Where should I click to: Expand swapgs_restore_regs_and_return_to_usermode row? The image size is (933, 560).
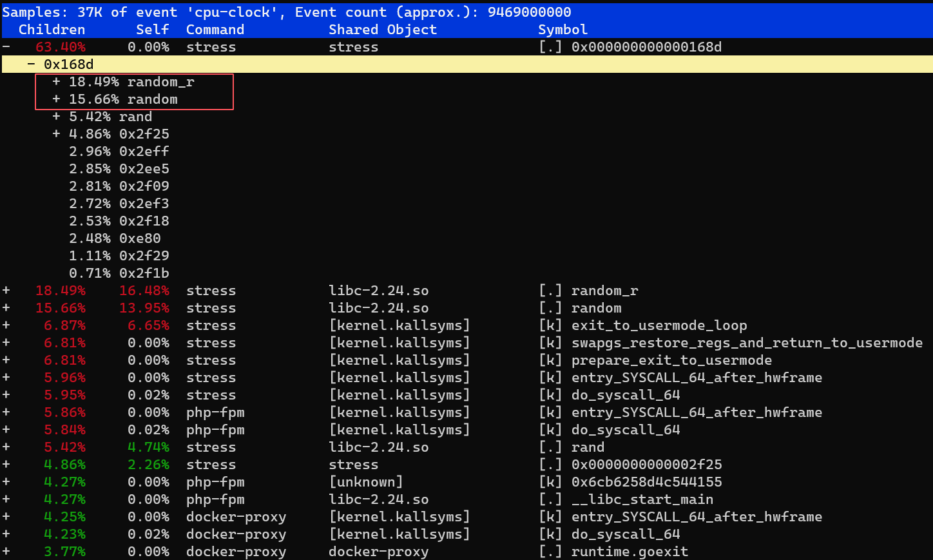pos(6,343)
